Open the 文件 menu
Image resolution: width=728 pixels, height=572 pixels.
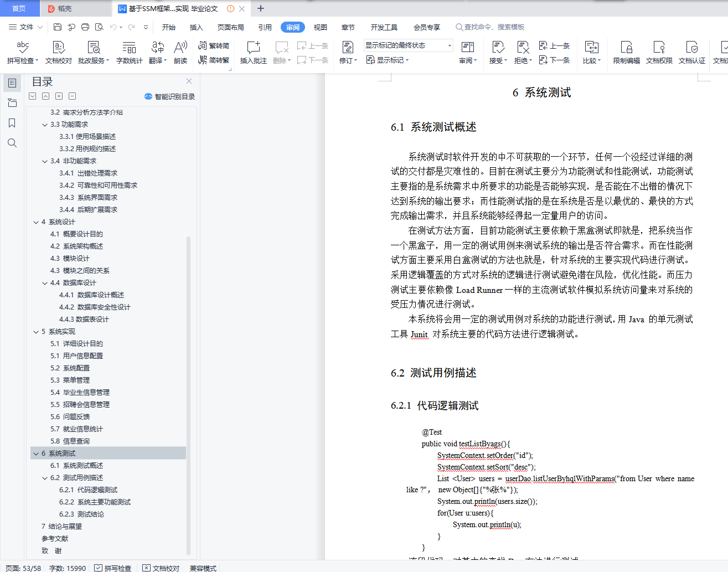(25, 27)
